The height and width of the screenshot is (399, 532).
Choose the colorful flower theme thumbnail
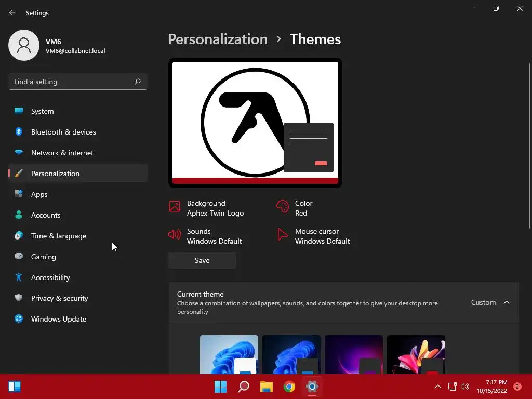pyautogui.click(x=416, y=354)
